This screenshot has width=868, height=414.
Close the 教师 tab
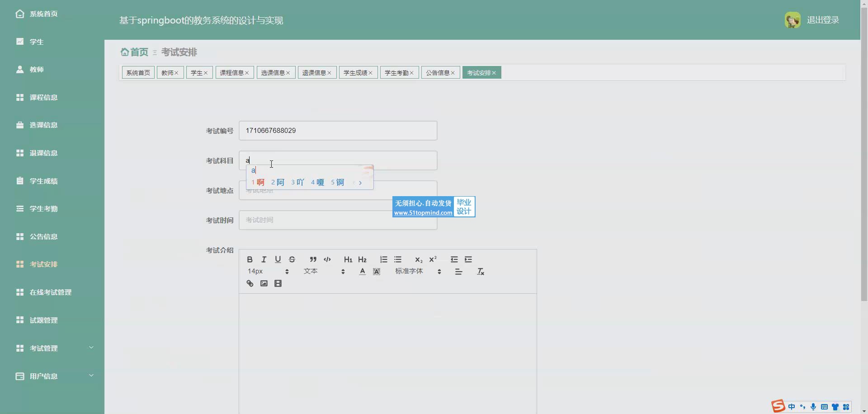176,73
